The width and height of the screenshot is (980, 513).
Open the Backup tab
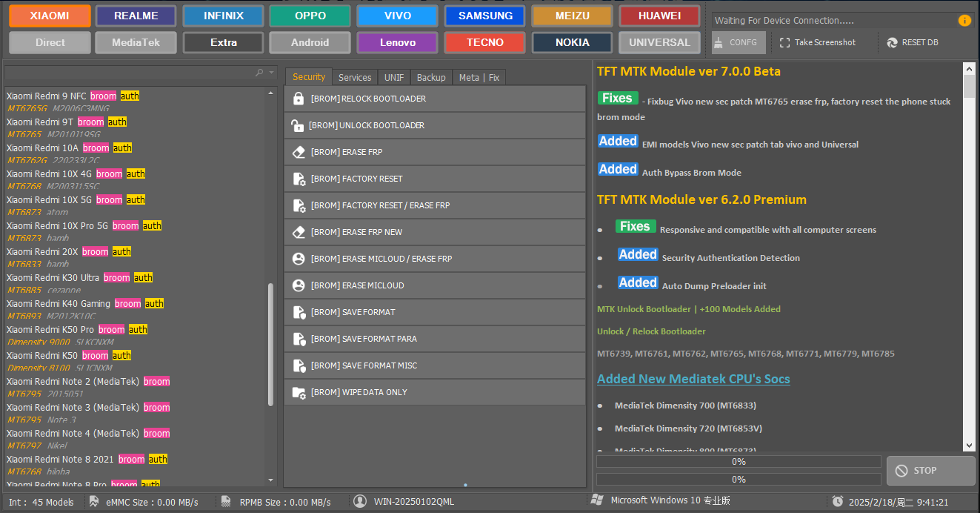(431, 77)
